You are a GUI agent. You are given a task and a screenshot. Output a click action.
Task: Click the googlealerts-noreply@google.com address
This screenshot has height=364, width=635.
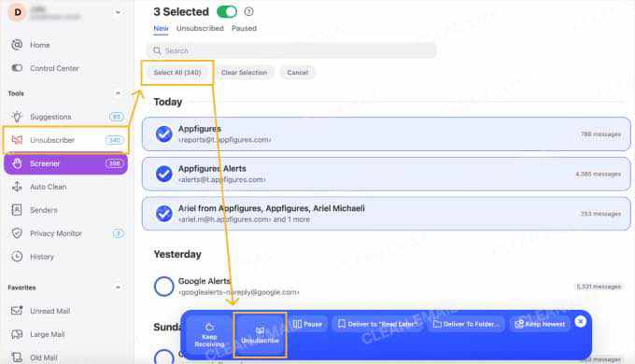pos(239,292)
